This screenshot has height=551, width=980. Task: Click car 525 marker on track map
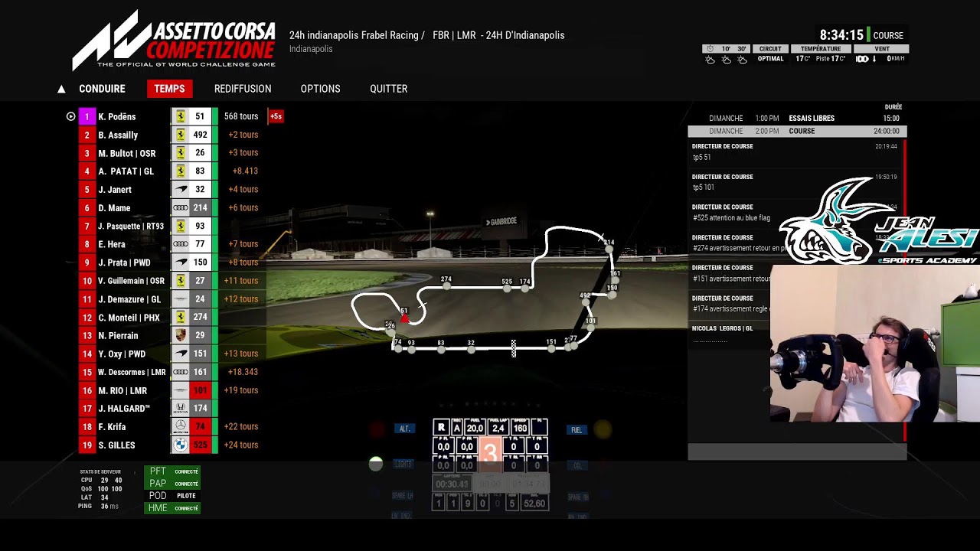(507, 289)
